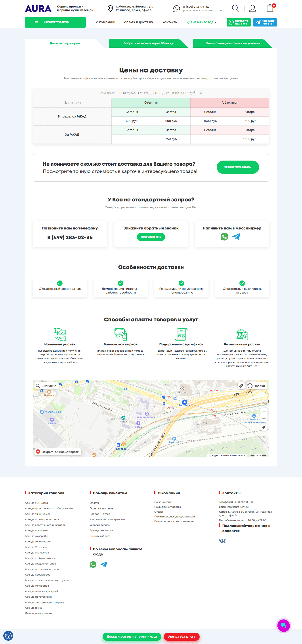
Task: Switch to Забрать из офиса через 30 минут tab
Action: tap(149, 43)
